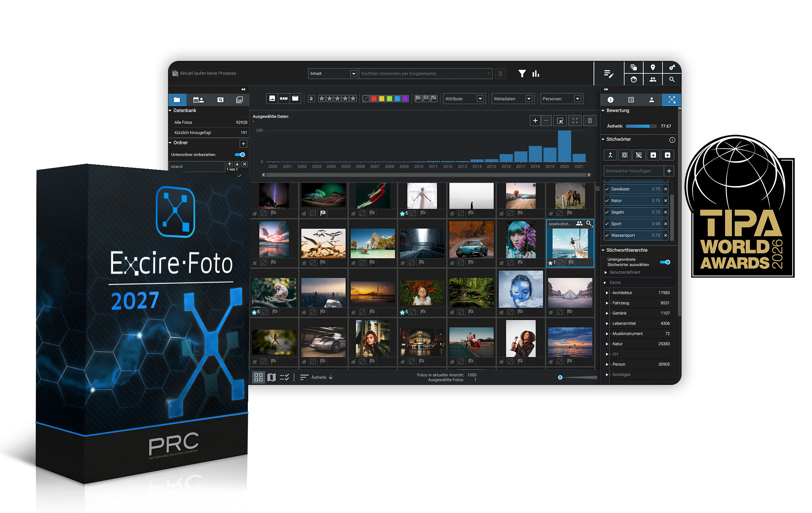Click the magnifier search icon in top-right grid

pyautogui.click(x=672, y=79)
